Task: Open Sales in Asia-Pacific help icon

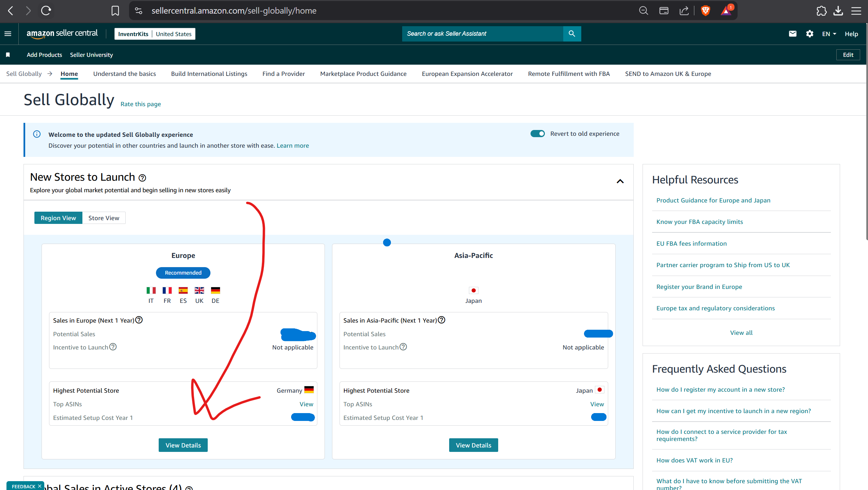Action: pos(441,320)
